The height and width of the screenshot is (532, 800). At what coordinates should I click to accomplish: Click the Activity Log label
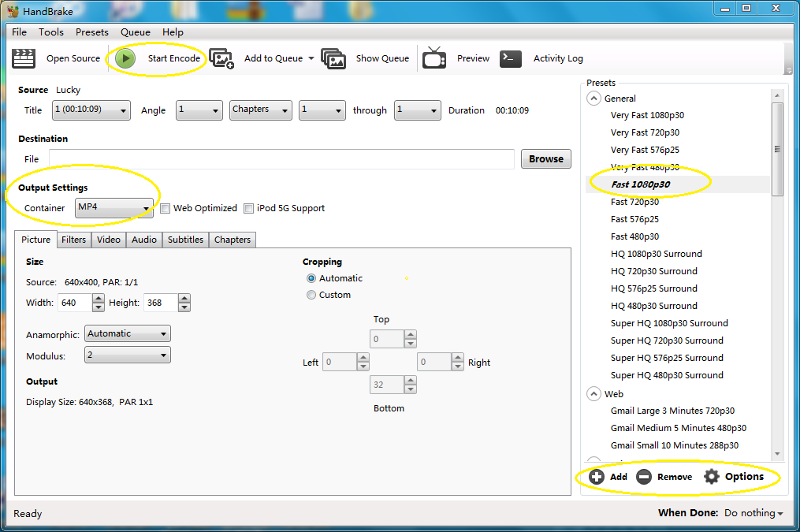558,58
